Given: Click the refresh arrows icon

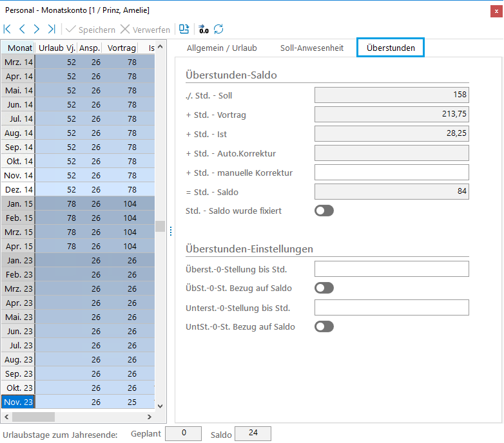Looking at the screenshot, I should tap(219, 30).
